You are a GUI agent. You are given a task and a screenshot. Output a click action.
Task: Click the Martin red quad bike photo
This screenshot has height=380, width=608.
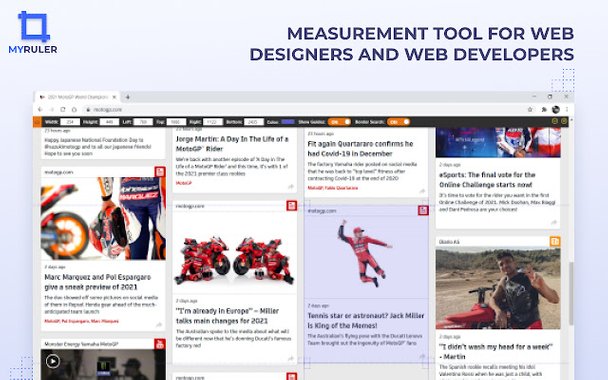pos(498,288)
